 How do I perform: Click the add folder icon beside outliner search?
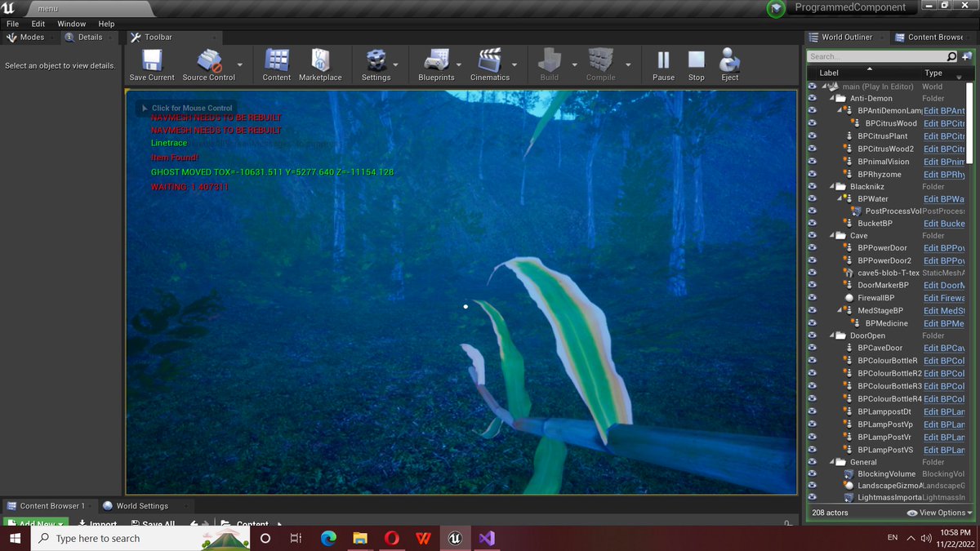tap(966, 56)
